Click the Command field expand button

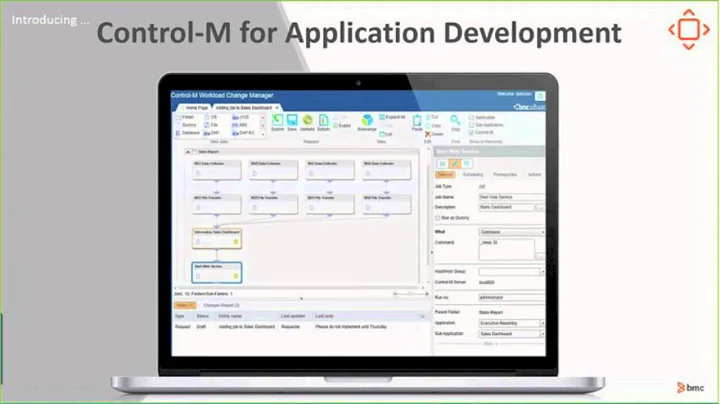pos(540,257)
